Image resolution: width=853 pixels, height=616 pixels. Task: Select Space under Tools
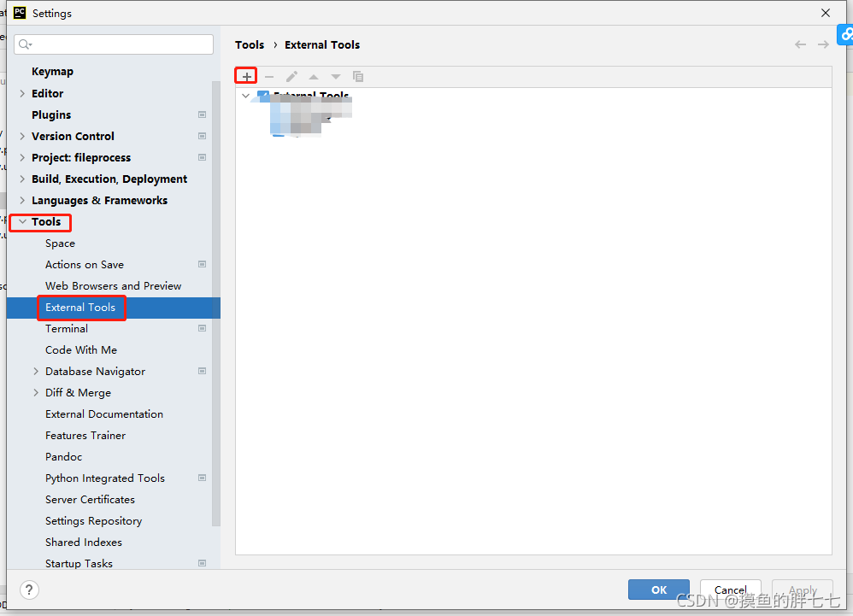click(x=61, y=243)
